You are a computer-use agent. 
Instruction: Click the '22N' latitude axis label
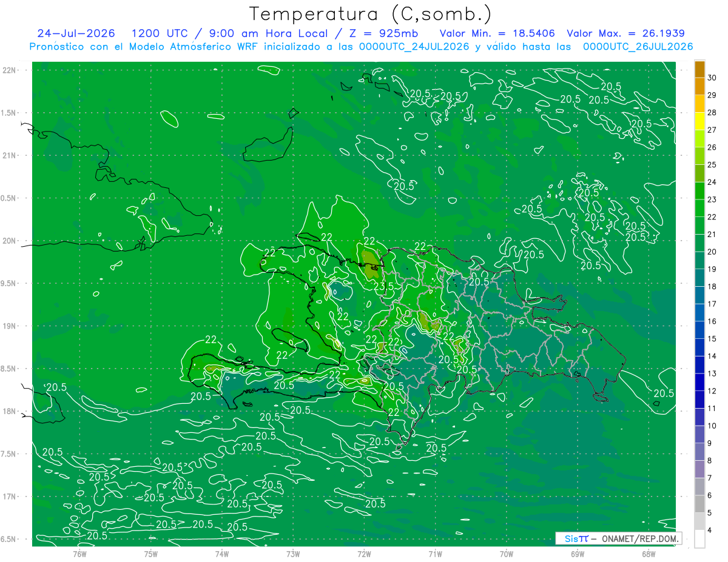(10, 70)
